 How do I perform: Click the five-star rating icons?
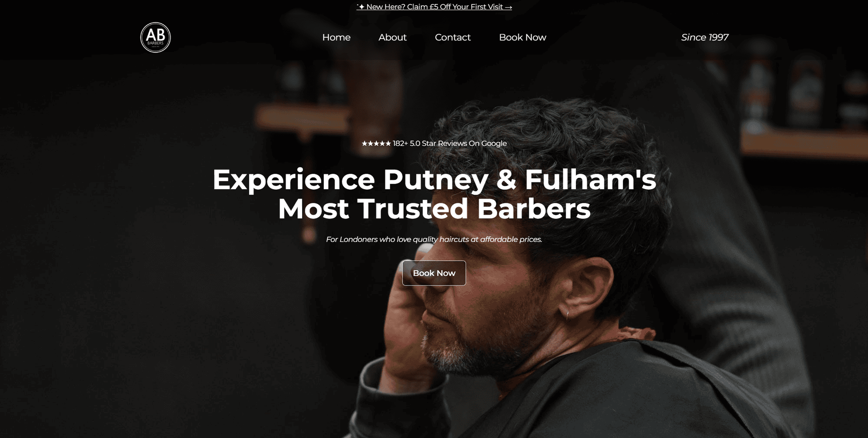[376, 144]
